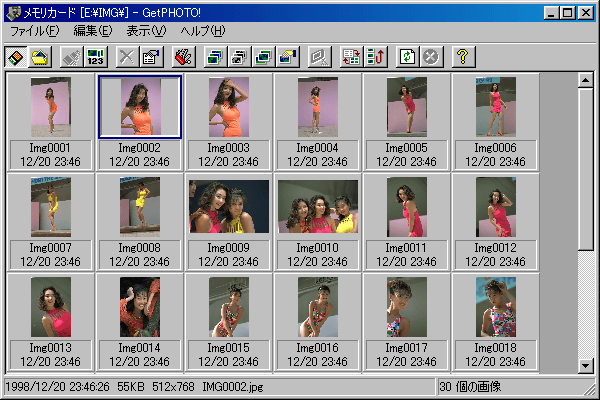Click the 55KB file size text
The image size is (600, 400).
[x=131, y=387]
